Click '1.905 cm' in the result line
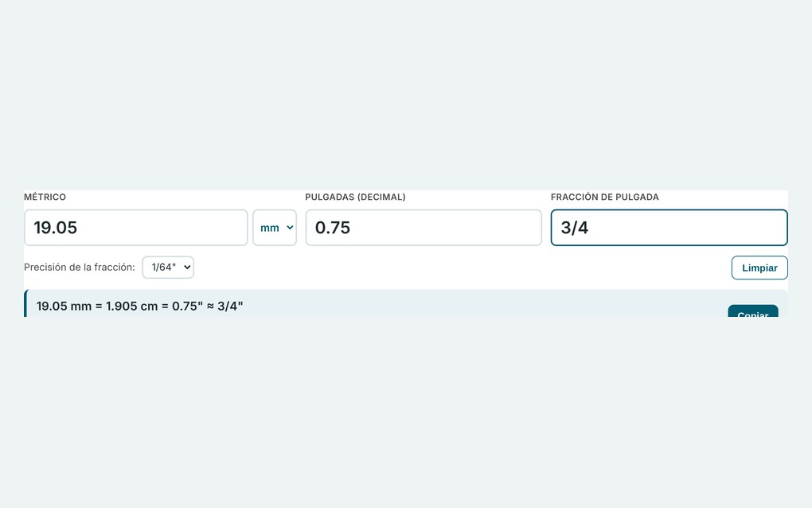812x508 pixels. (131, 306)
